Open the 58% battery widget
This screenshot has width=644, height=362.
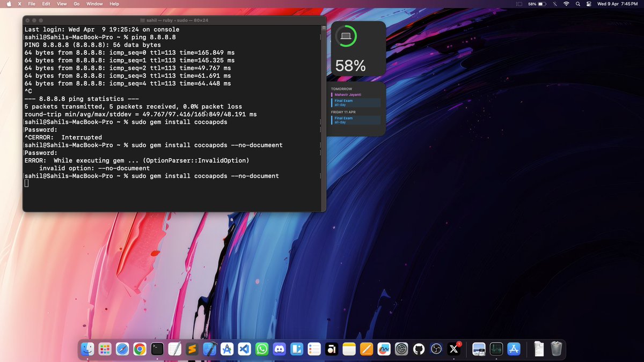(358, 48)
